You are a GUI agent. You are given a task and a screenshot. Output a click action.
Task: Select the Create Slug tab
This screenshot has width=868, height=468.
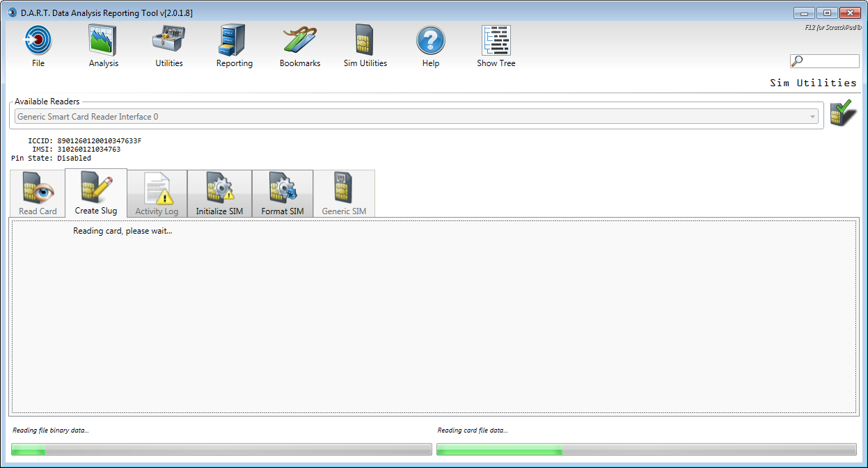point(96,193)
